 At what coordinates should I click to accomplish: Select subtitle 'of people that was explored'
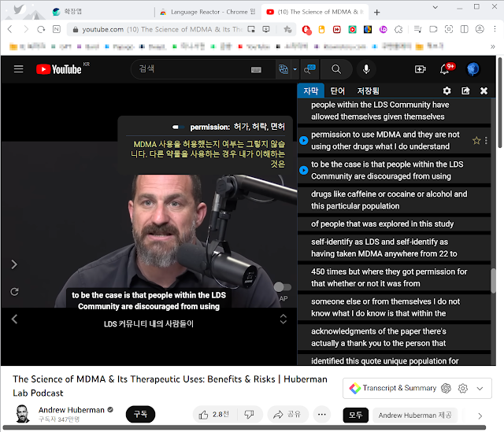point(394,224)
